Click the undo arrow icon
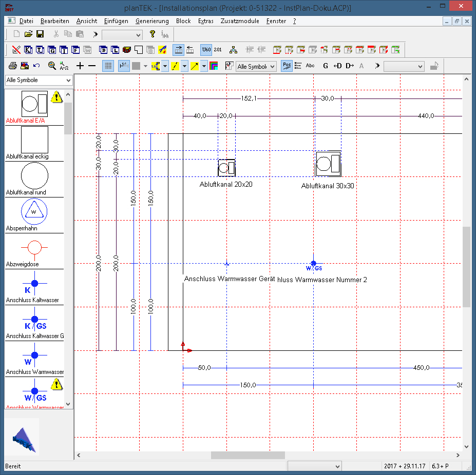476x475 pixels. 36,66
